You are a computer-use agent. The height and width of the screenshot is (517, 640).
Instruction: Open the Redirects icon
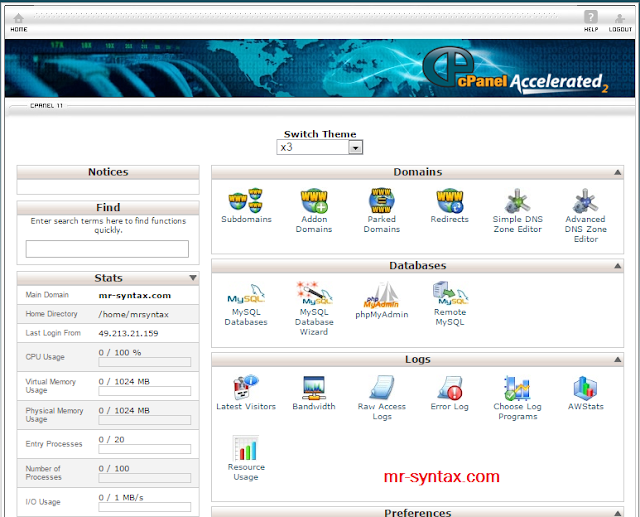[x=449, y=200]
